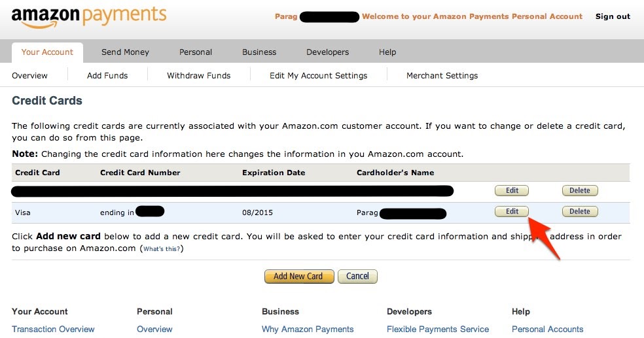This screenshot has width=644, height=338.
Task: Open the Help tab
Action: click(387, 52)
